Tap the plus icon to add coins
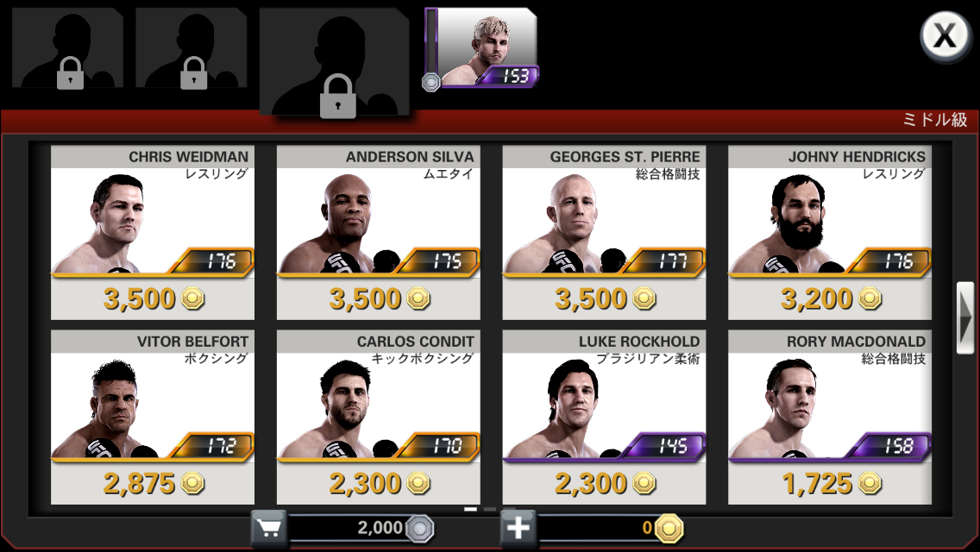Image resolution: width=980 pixels, height=552 pixels. coord(518,528)
